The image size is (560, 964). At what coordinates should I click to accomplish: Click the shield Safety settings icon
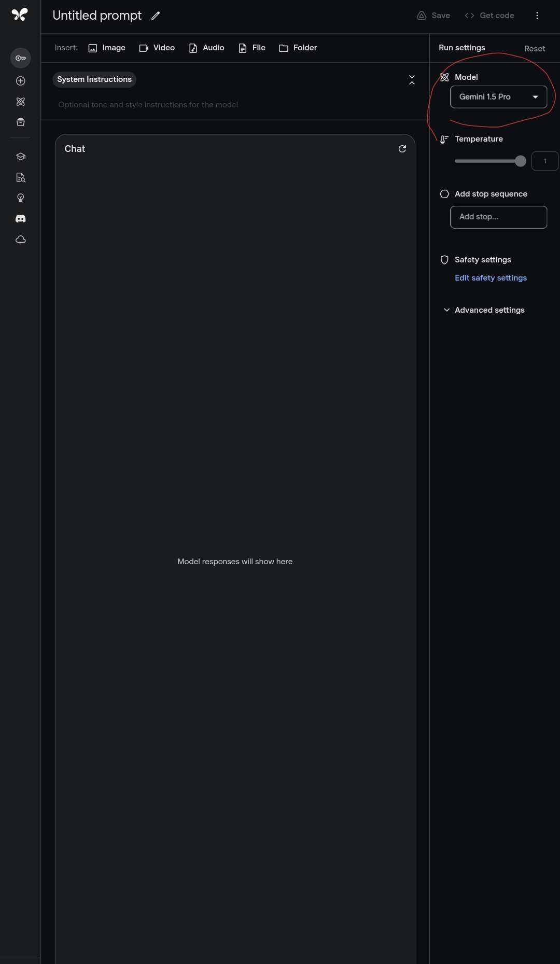[x=444, y=260]
